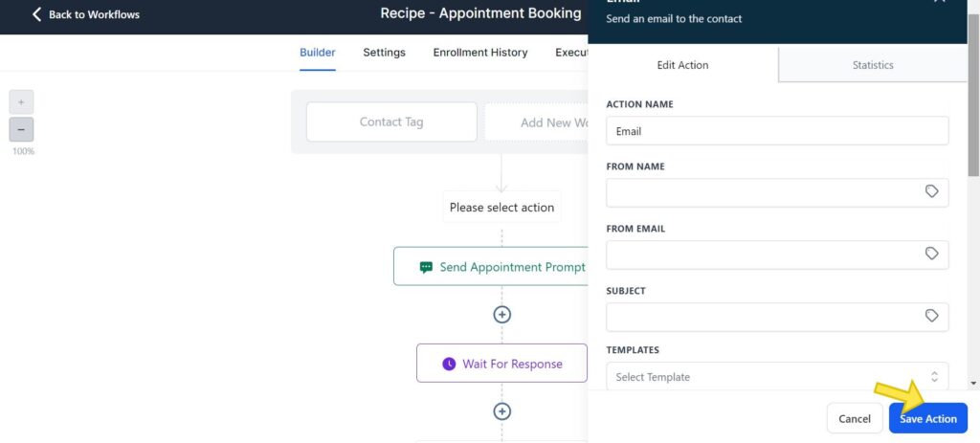Add a step below Wait For Response
This screenshot has height=443, width=980.
pos(501,411)
